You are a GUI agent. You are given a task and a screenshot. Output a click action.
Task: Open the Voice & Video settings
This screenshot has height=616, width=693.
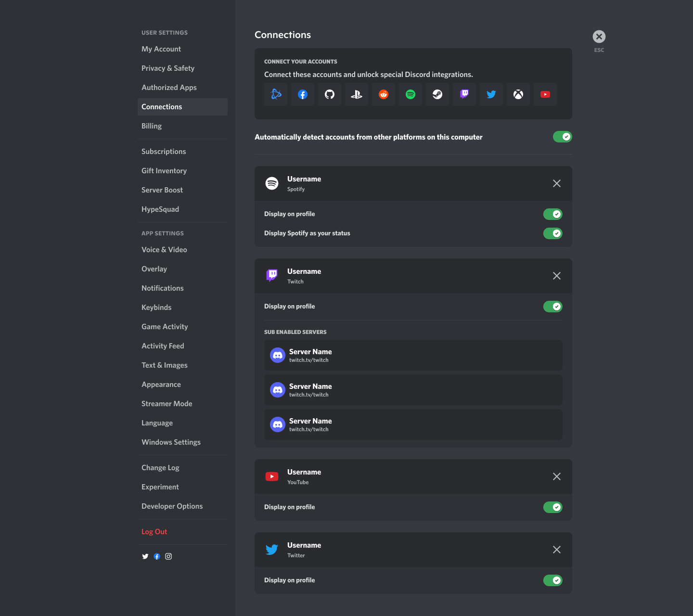164,249
